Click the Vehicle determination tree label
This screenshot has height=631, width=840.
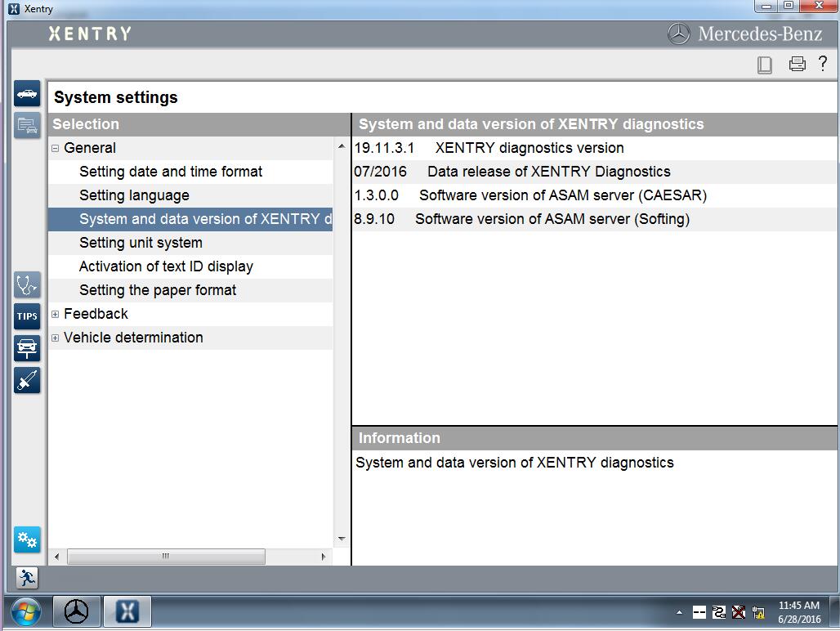pos(133,338)
